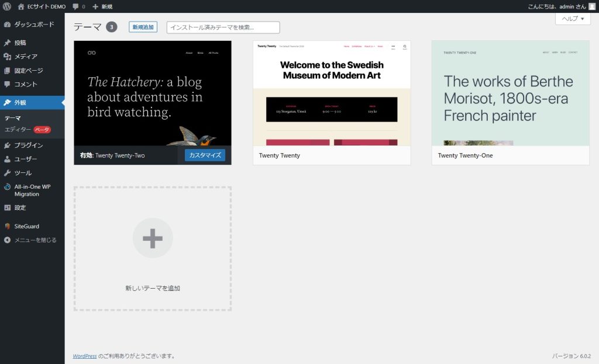
Task: Select the Twenty Twenty-One theme thumbnail
Action: [510, 93]
